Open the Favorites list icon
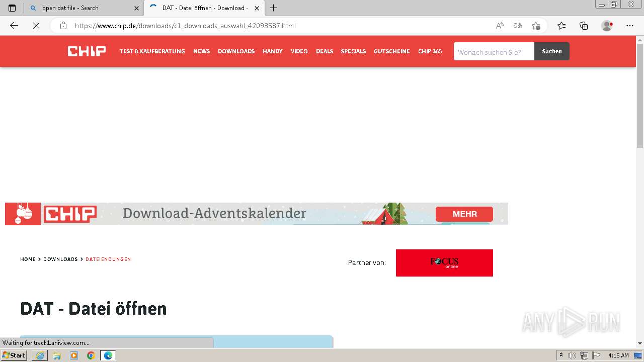Image resolution: width=644 pixels, height=362 pixels. pos(561,26)
